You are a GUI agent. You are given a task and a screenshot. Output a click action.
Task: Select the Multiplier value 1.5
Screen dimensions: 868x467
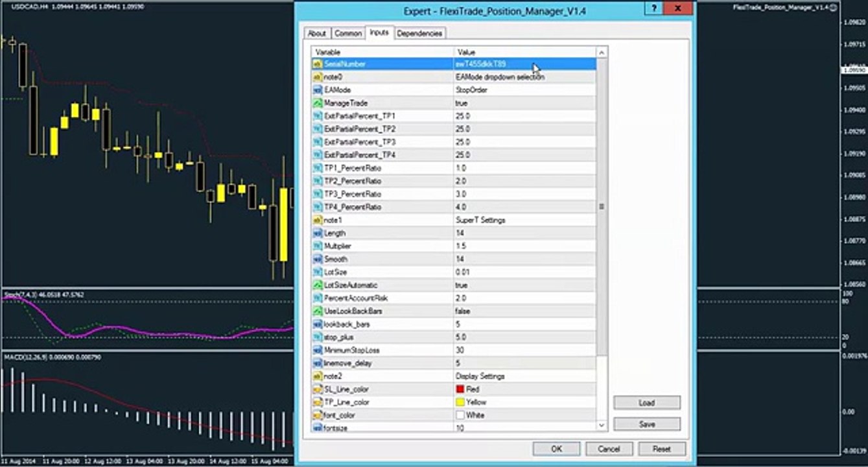coord(461,246)
